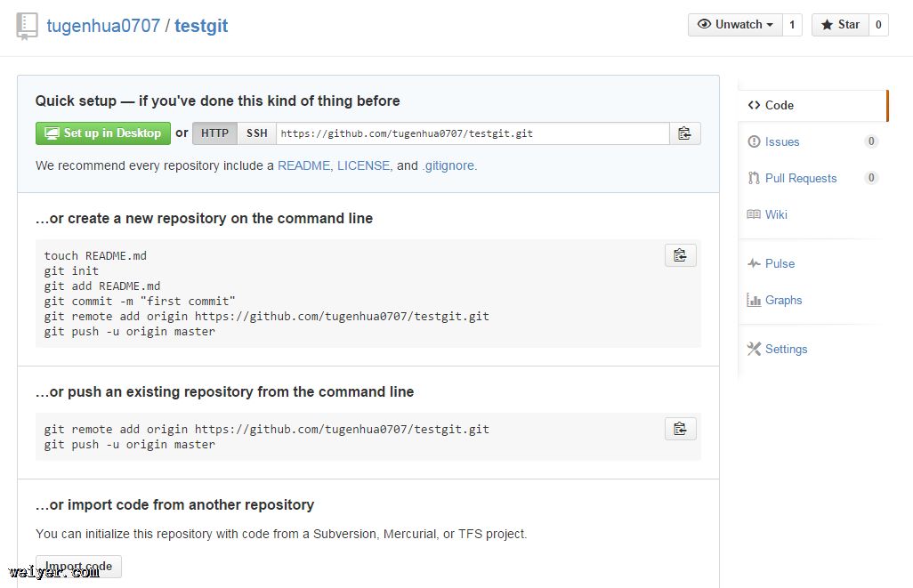
Task: Copy the repository clone URL to clipboard
Action: (684, 133)
